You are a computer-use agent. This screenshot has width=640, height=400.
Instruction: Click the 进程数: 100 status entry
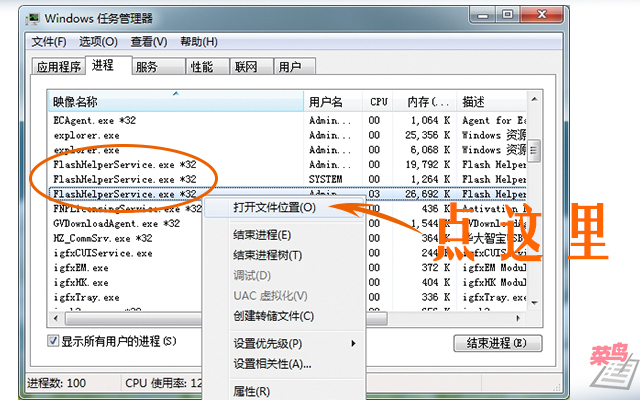click(x=57, y=383)
